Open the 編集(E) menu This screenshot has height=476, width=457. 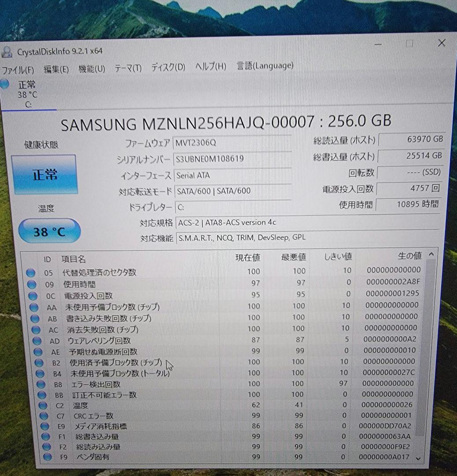tap(56, 69)
